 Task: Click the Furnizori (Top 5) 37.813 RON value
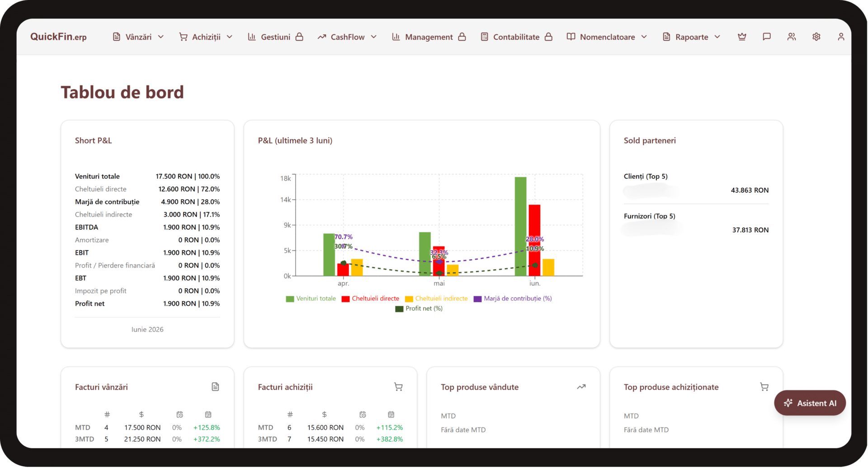(750, 230)
